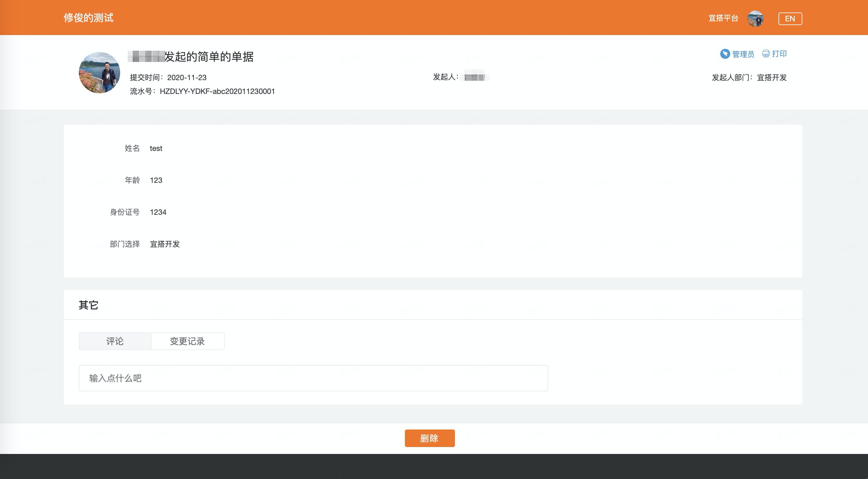Image resolution: width=868 pixels, height=479 pixels.
Task: Click the user avatar in the top bar
Action: click(x=755, y=18)
